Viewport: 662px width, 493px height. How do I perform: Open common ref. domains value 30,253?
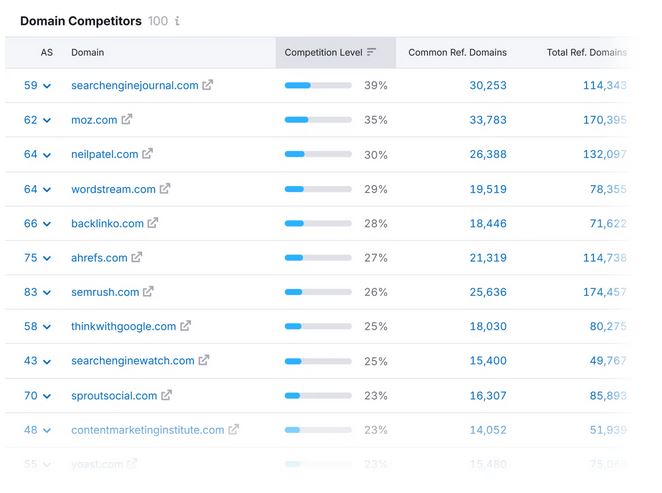(x=488, y=85)
